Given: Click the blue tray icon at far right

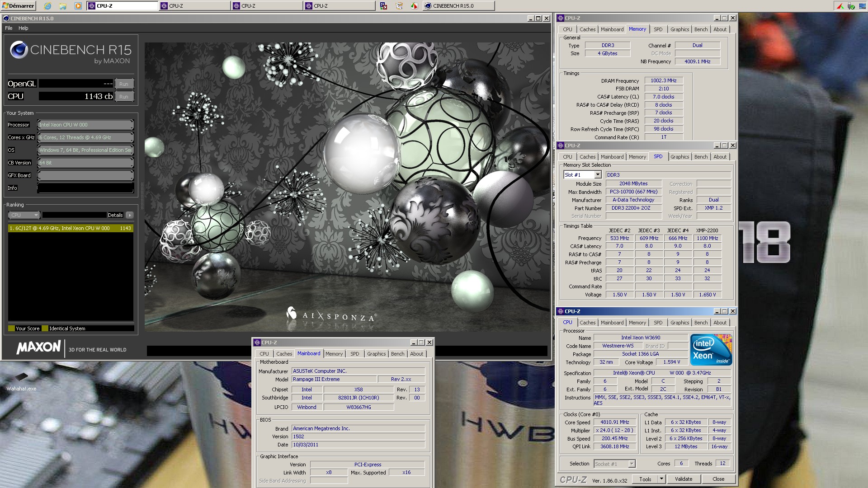Looking at the screenshot, I should point(862,6).
